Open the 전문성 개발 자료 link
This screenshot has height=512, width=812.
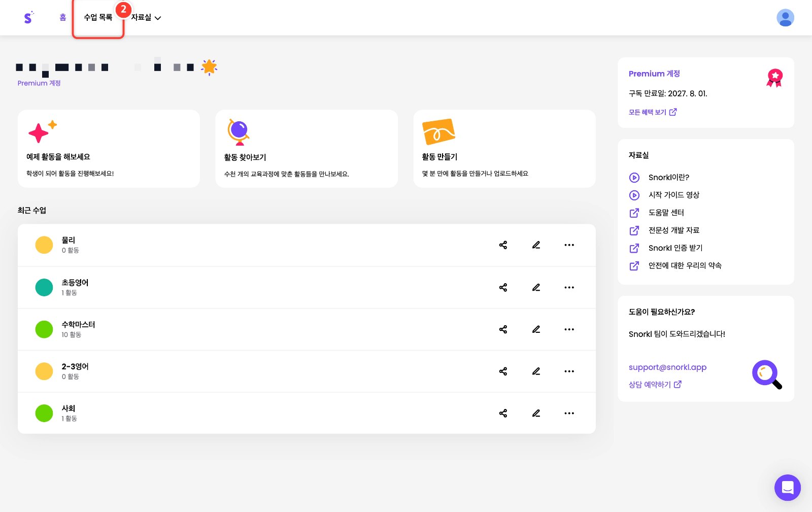[664, 230]
